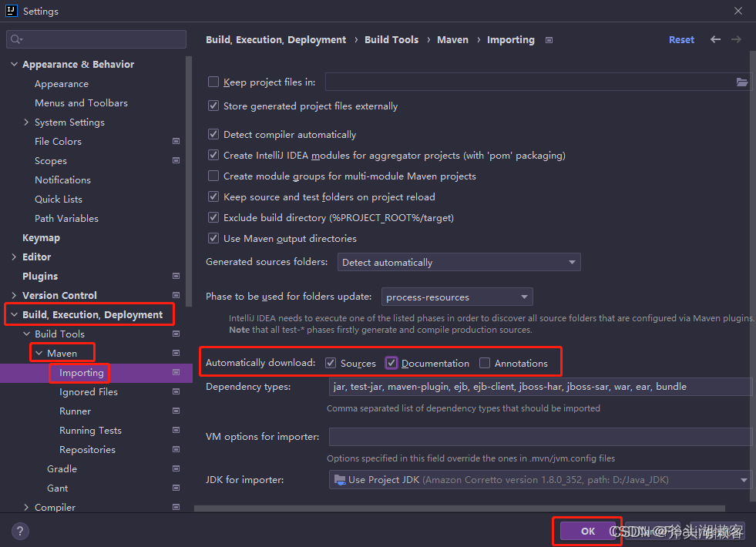Expand the Compiler node
The height and width of the screenshot is (547, 756).
[x=26, y=507]
